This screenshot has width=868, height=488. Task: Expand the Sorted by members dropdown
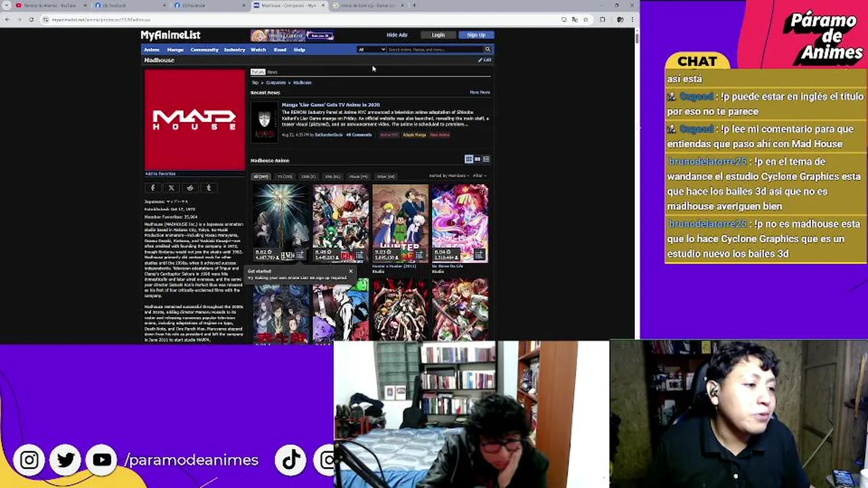tap(448, 176)
